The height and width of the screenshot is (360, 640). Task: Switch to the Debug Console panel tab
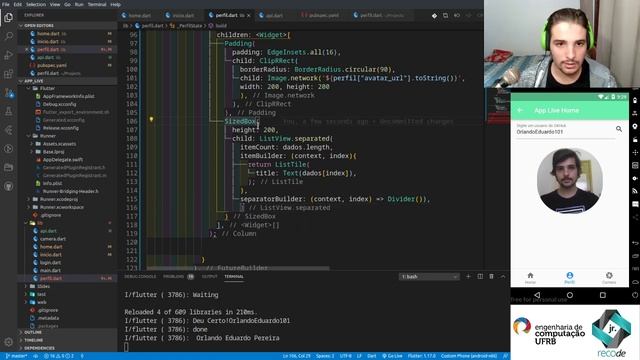point(140,276)
